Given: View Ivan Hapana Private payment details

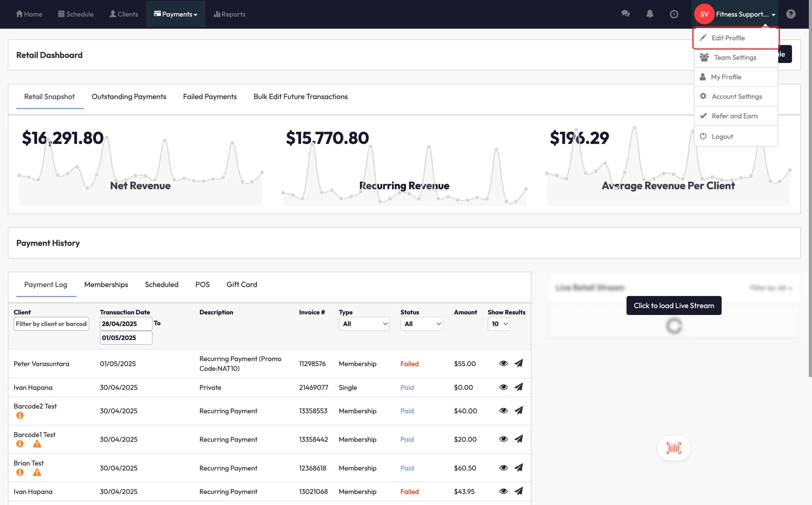Looking at the screenshot, I should tap(503, 387).
